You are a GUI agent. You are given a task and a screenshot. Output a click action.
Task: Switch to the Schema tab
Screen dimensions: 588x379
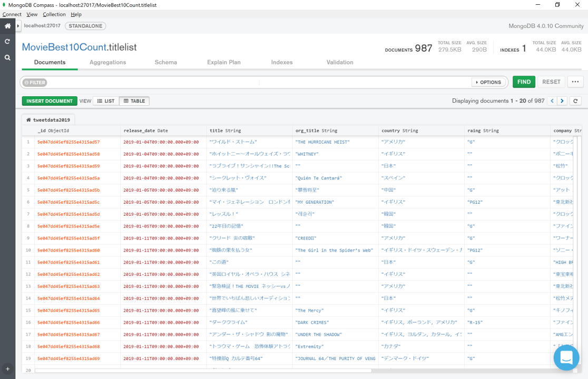[x=166, y=63]
